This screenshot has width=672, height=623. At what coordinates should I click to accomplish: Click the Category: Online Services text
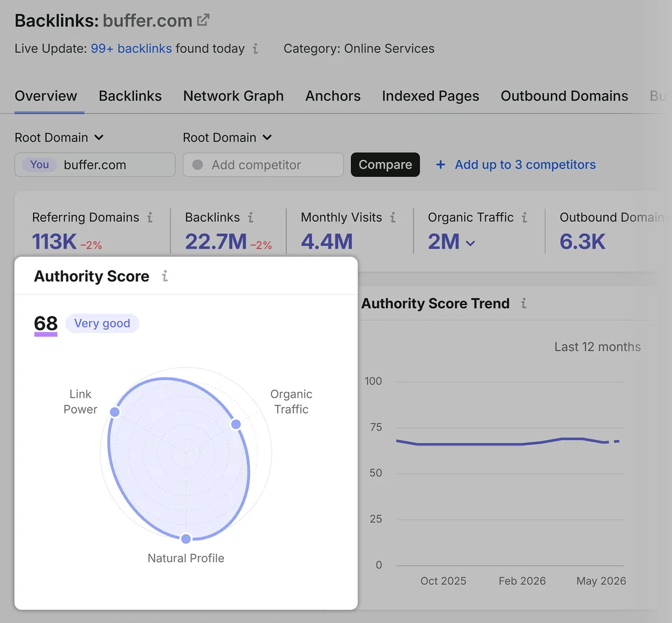click(359, 49)
